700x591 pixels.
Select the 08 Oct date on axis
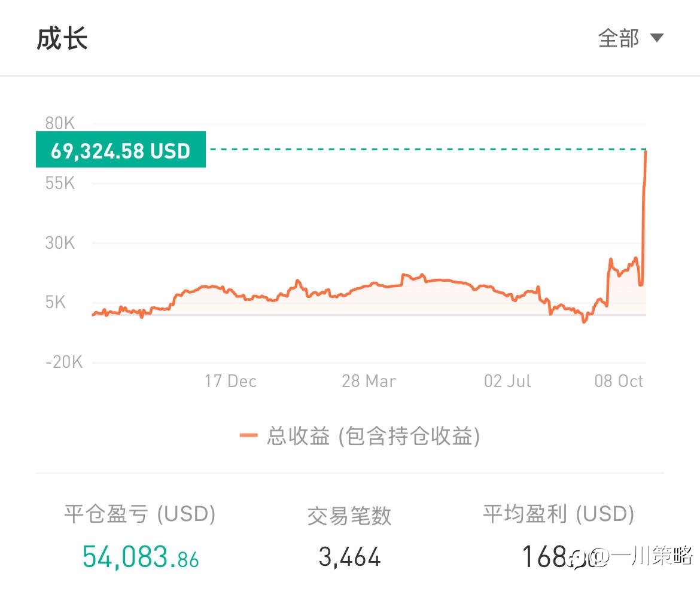[619, 381]
